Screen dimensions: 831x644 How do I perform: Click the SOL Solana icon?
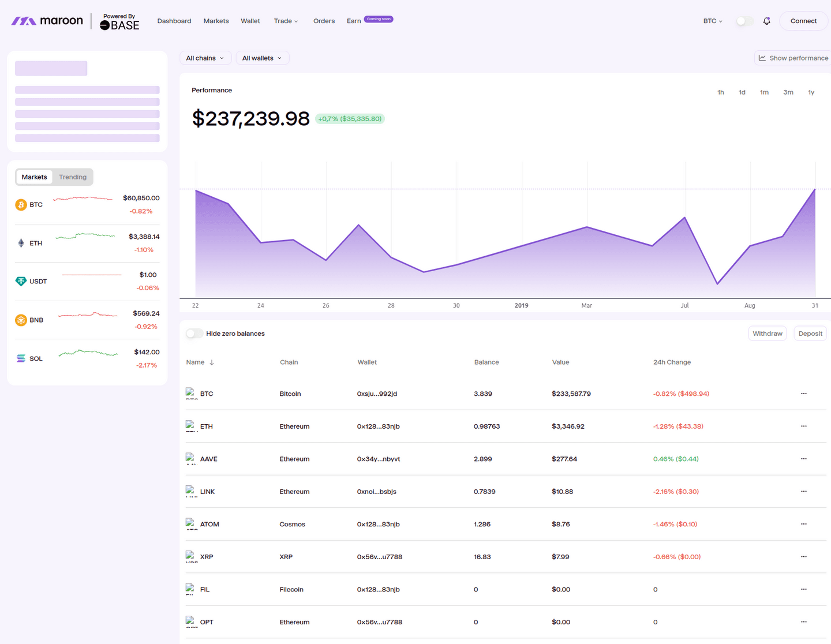click(21, 358)
